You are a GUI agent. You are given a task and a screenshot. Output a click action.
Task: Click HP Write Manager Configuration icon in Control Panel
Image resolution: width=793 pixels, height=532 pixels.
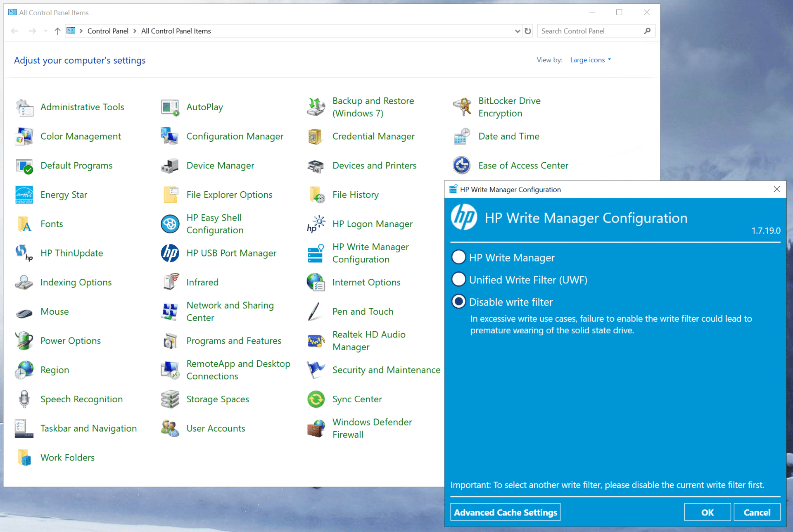click(x=316, y=254)
